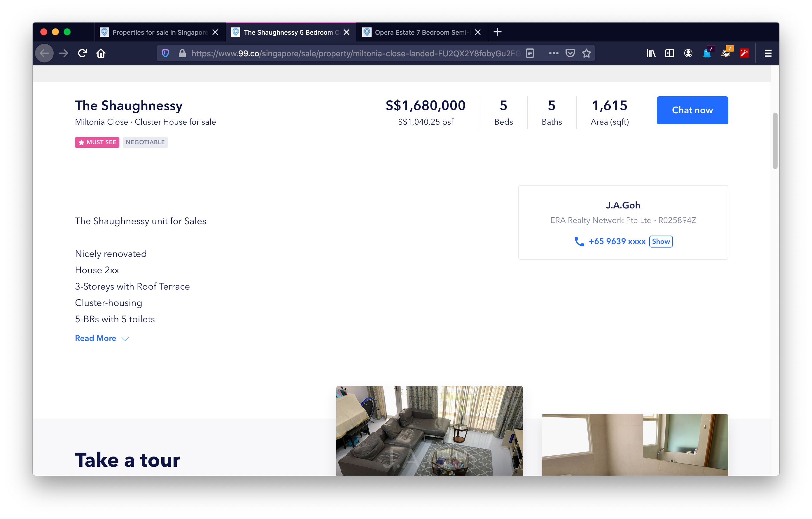Click the reload page icon
812x519 pixels.
click(x=83, y=53)
